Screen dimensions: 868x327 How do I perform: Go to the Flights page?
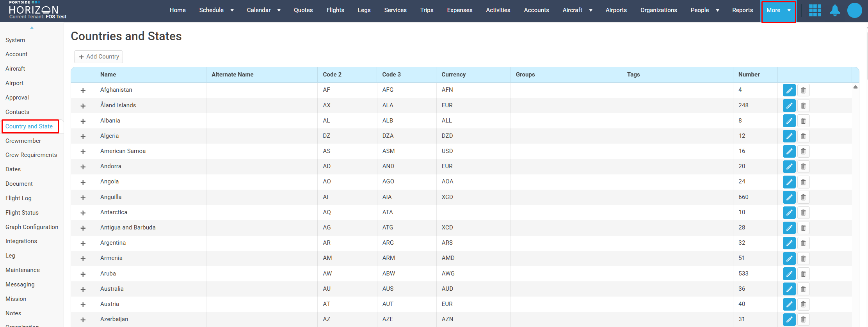tap(335, 10)
